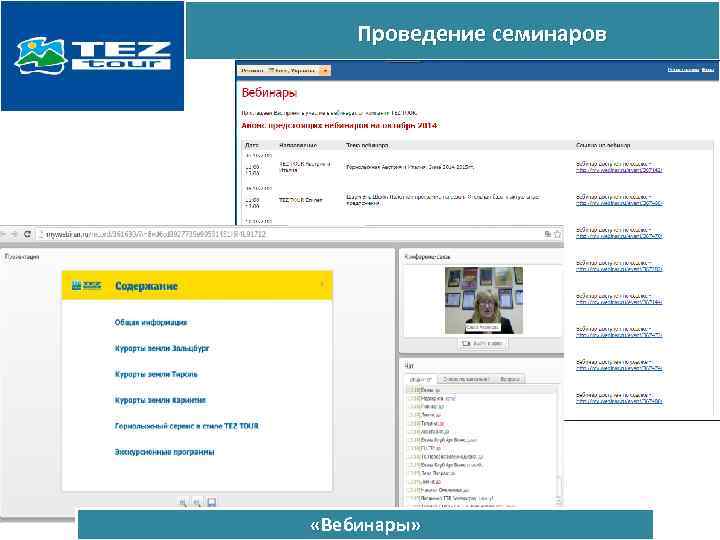Click the first chat message row
This screenshot has height=540, width=720.
point(480,390)
